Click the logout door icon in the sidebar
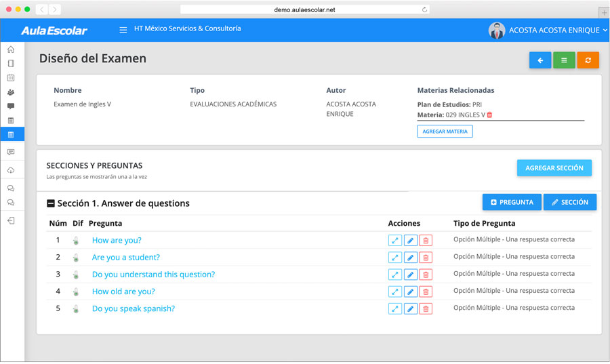 (11, 220)
